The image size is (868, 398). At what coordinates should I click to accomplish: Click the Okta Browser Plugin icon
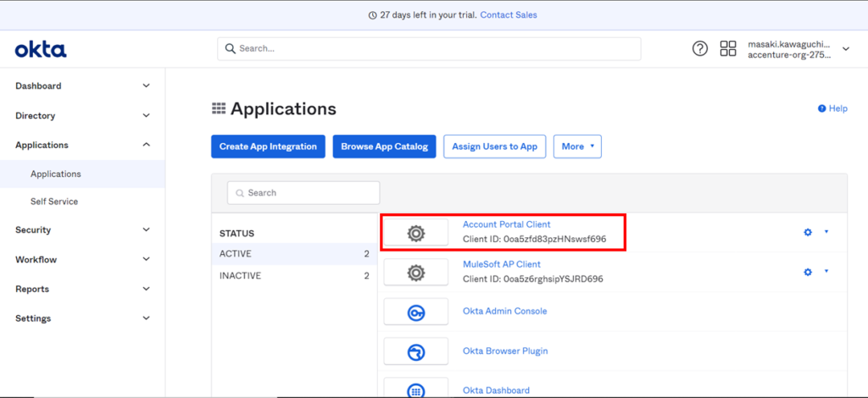415,351
